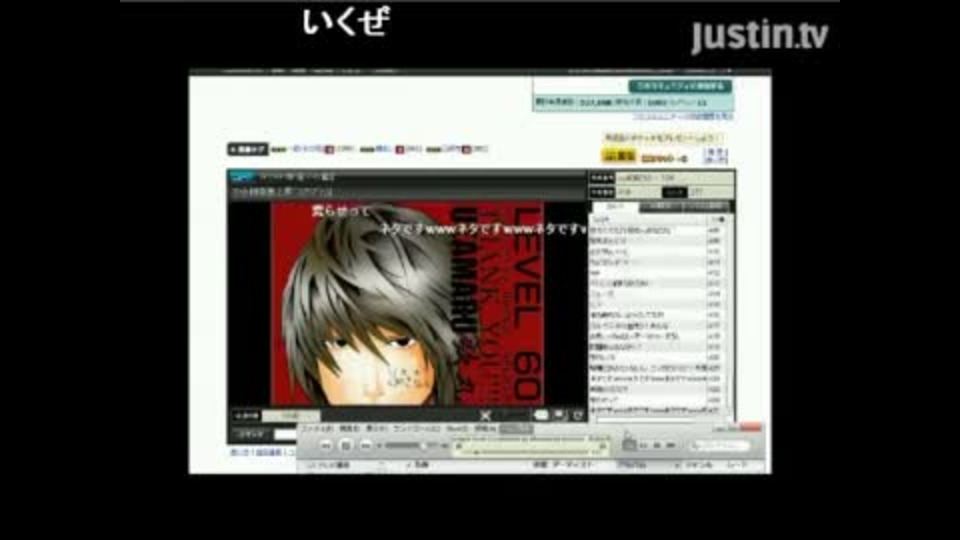Click the green community join button

click(680, 86)
